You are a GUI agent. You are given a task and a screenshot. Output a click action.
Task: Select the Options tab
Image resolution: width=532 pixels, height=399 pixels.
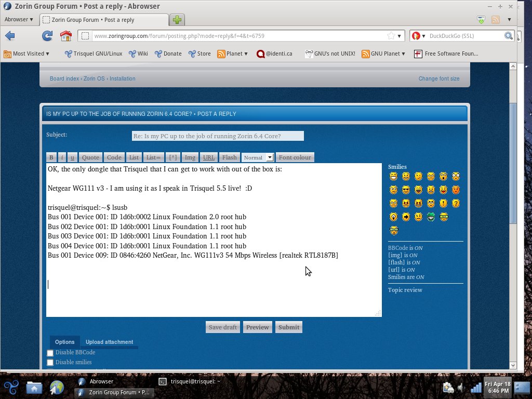(65, 342)
